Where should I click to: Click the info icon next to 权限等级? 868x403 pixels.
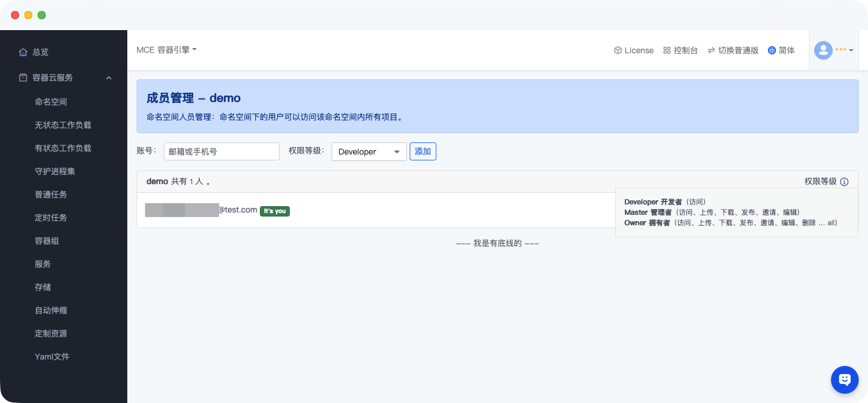pos(844,182)
